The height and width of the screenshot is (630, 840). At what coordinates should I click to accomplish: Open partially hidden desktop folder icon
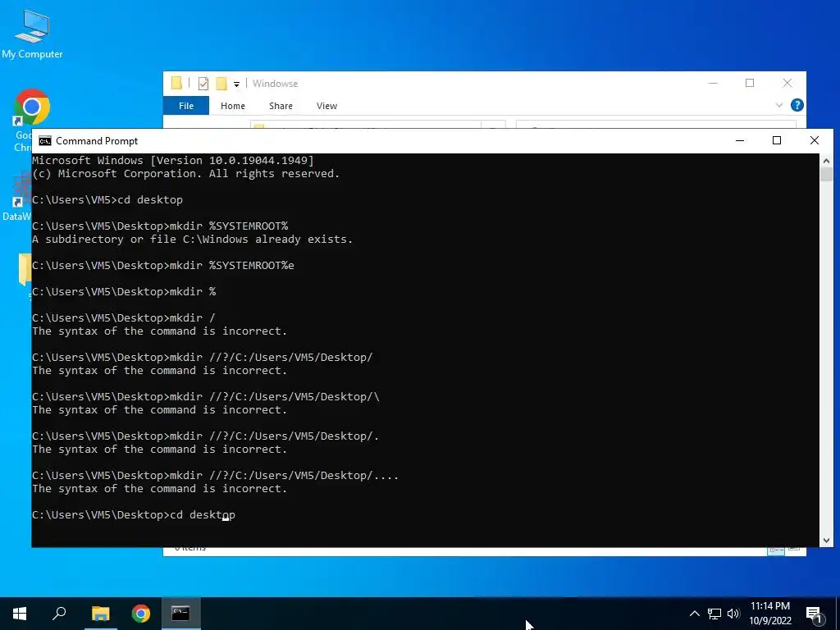[25, 269]
